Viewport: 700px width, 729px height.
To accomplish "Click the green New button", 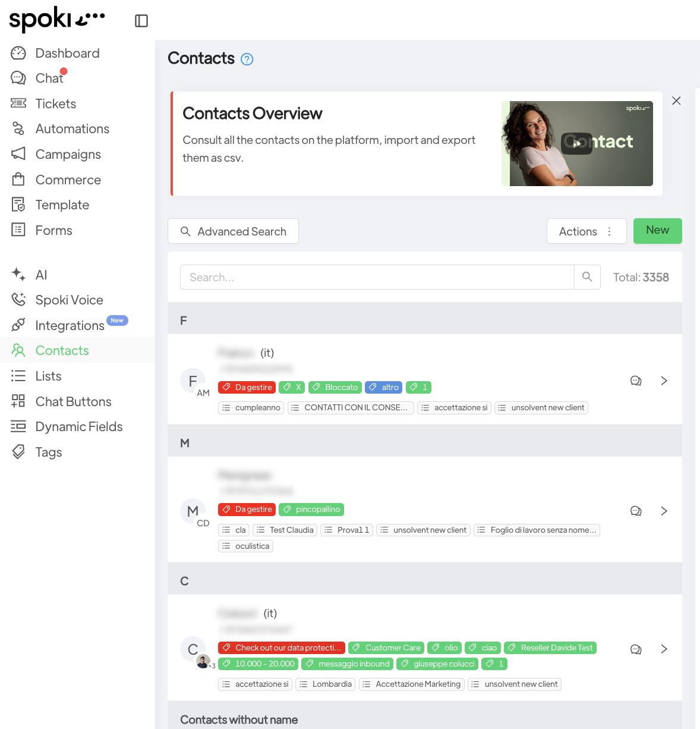I will pos(657,231).
